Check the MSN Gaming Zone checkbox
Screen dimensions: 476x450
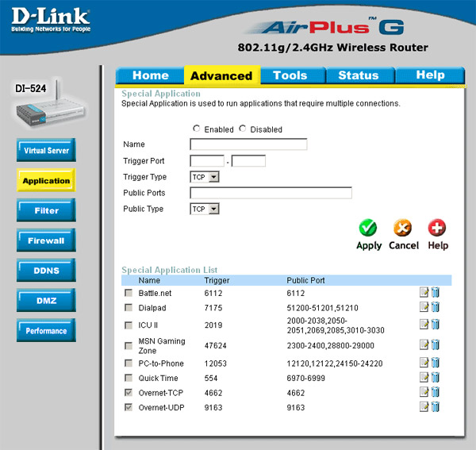click(x=129, y=345)
